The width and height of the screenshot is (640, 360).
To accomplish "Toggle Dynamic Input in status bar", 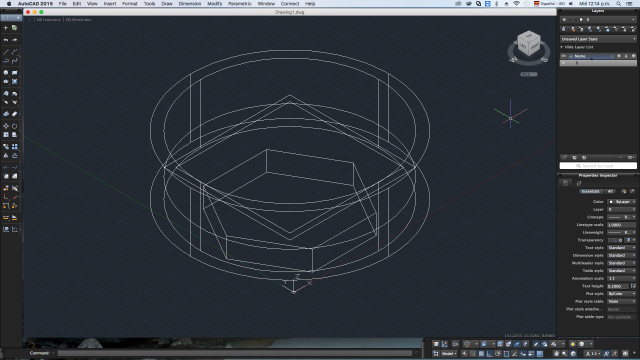I will [x=523, y=353].
